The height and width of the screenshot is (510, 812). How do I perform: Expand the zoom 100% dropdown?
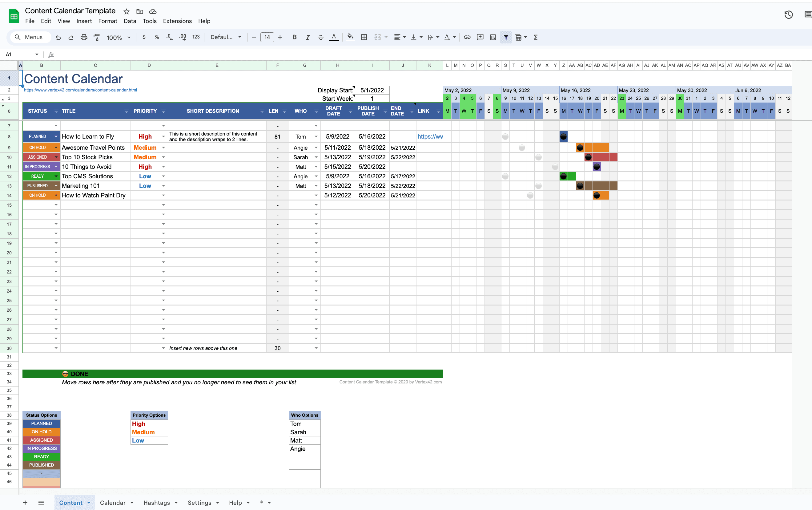[x=129, y=38]
